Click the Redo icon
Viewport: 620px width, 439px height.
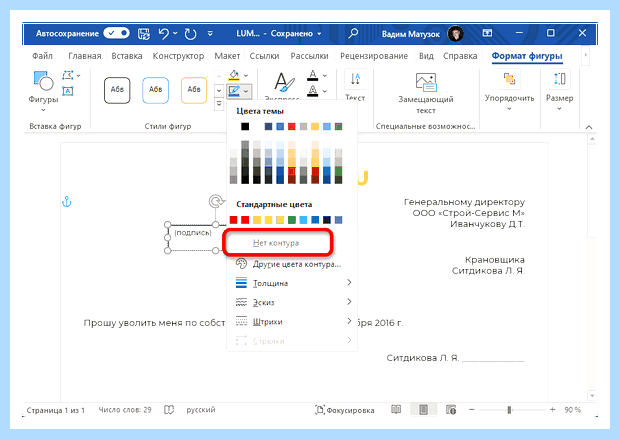click(x=191, y=34)
